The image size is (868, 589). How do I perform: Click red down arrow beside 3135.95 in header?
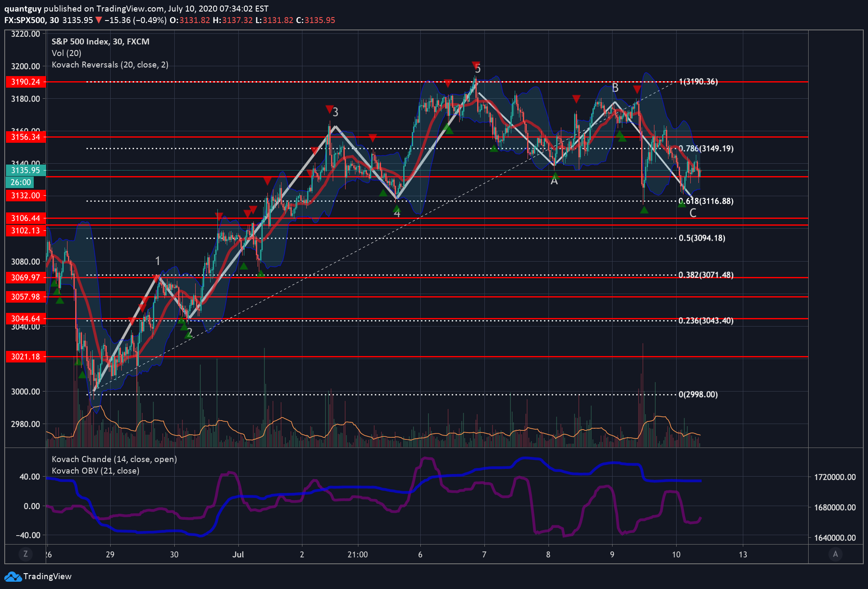pos(99,20)
